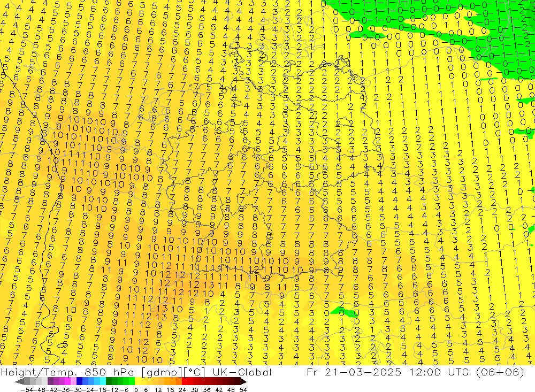
Task: Click the '-54' legend label
Action: pyautogui.click(x=27, y=390)
